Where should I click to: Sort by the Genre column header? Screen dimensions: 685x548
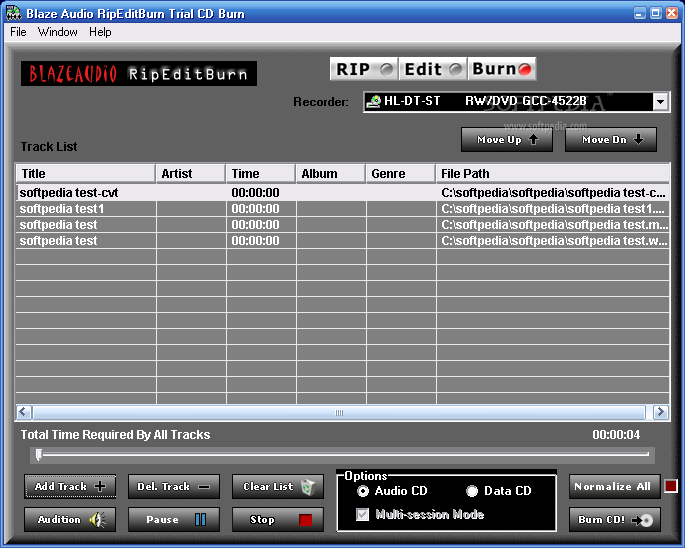pyautogui.click(x=401, y=173)
